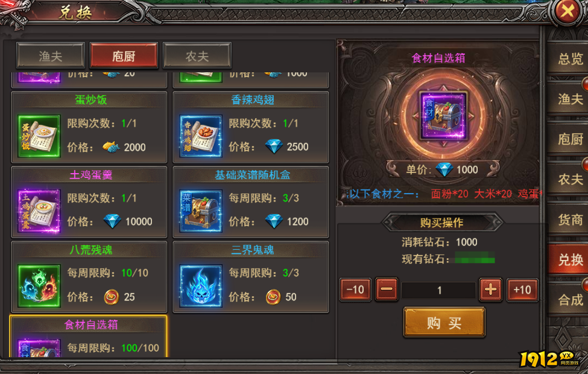The image size is (588, 374).
Task: Select the 八荒残魂 soul icon
Action: pyautogui.click(x=39, y=286)
